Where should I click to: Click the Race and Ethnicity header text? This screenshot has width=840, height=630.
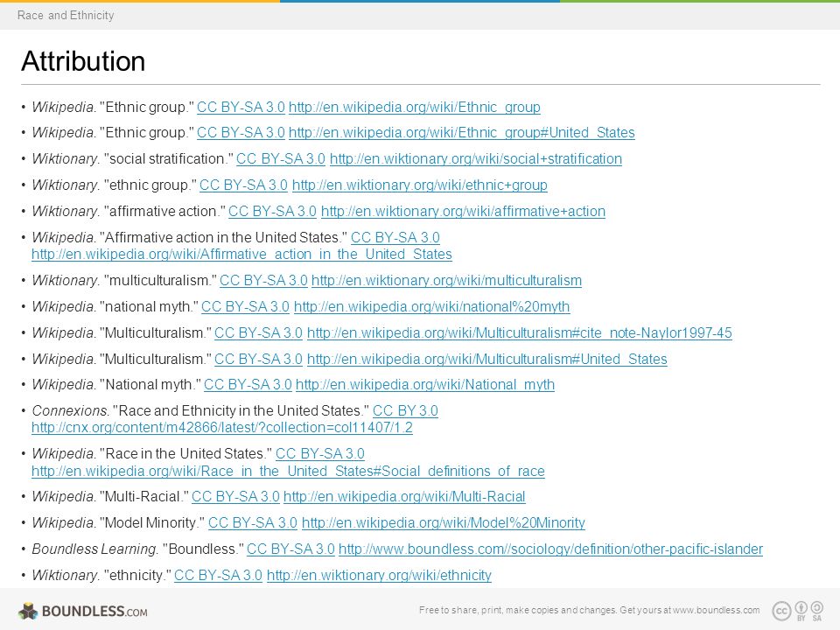(x=66, y=15)
